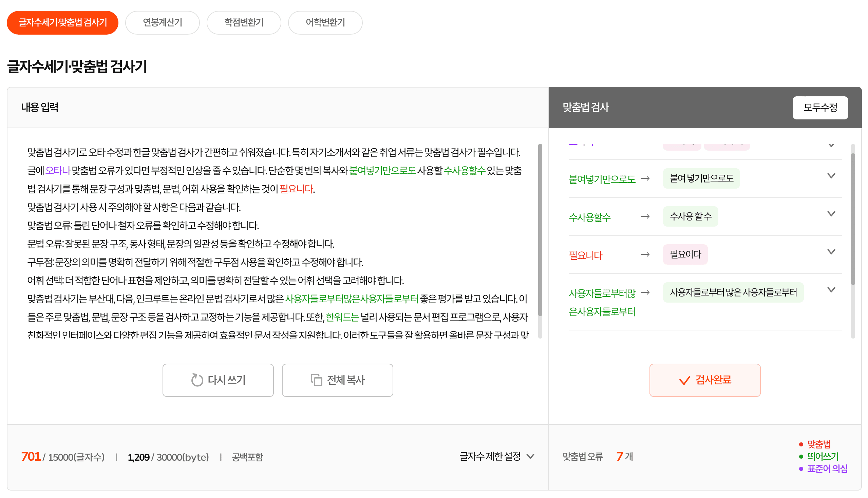The image size is (868, 498).
Task: Switch to the 학점변환기 tab
Action: click(x=244, y=22)
